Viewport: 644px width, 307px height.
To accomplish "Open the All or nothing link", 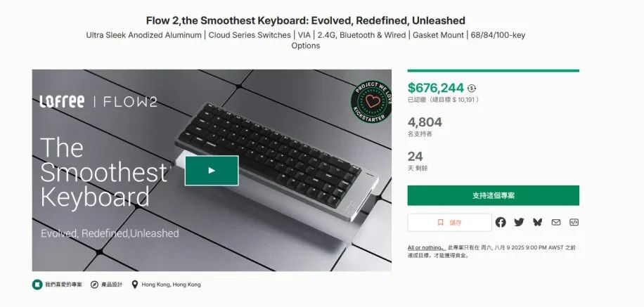I will [426, 247].
